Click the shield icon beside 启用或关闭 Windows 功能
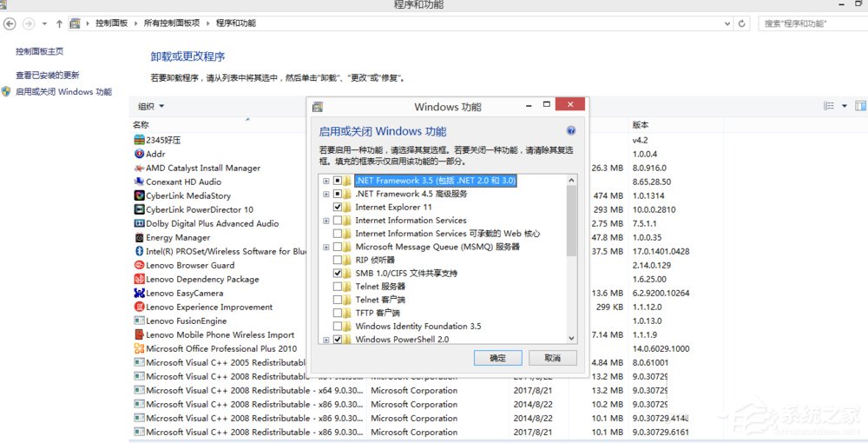The image size is (868, 443). click(6, 91)
